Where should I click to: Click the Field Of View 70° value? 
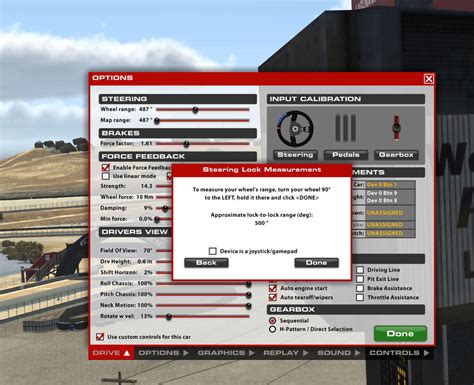point(148,250)
